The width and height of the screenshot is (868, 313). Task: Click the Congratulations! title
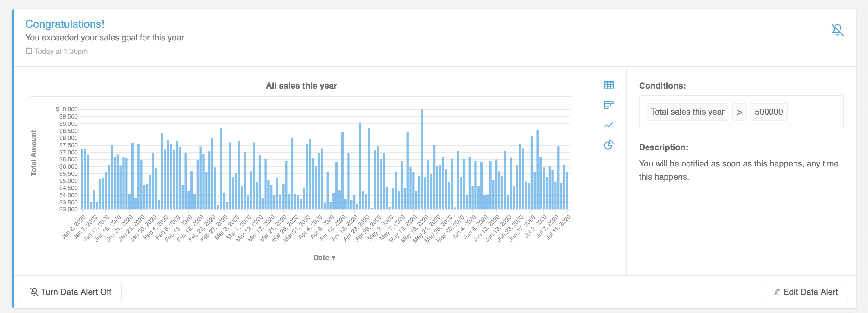[x=65, y=24]
